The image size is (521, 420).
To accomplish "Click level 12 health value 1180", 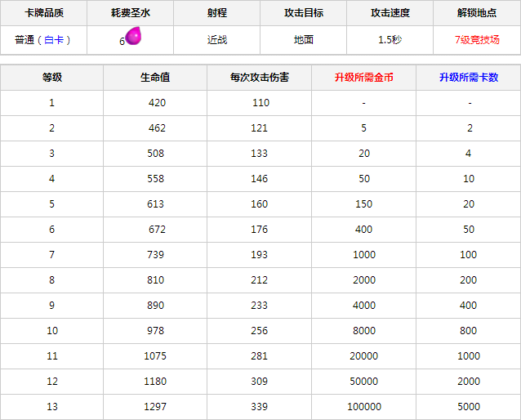I will pyautogui.click(x=155, y=382).
